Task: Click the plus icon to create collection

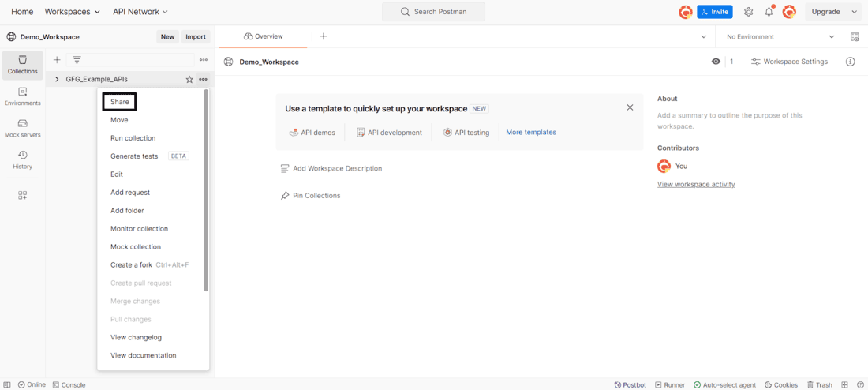Action: [57, 59]
